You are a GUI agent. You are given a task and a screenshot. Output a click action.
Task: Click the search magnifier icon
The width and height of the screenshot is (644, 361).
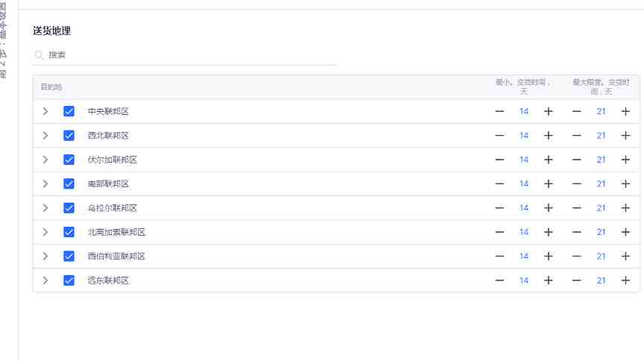pos(39,55)
